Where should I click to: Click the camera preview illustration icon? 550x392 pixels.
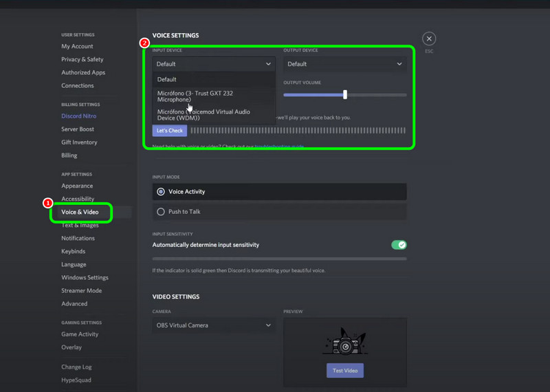tap(344, 343)
